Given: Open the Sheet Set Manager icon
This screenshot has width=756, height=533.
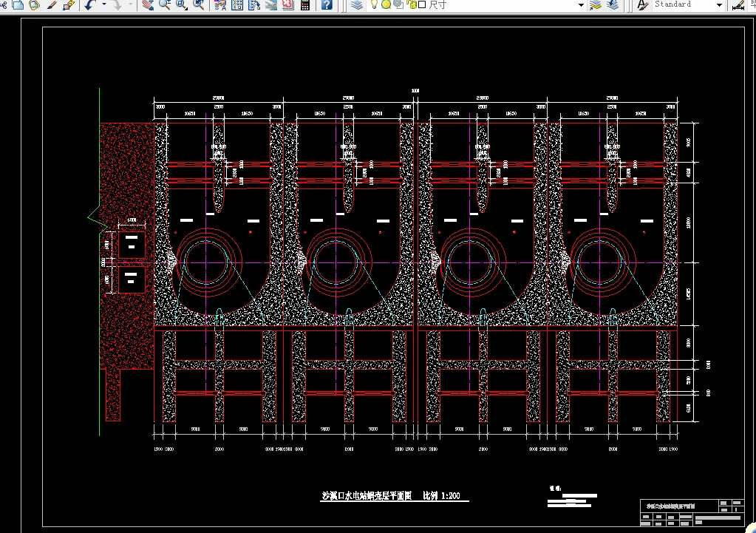Looking at the screenshot, I should pos(271,5).
